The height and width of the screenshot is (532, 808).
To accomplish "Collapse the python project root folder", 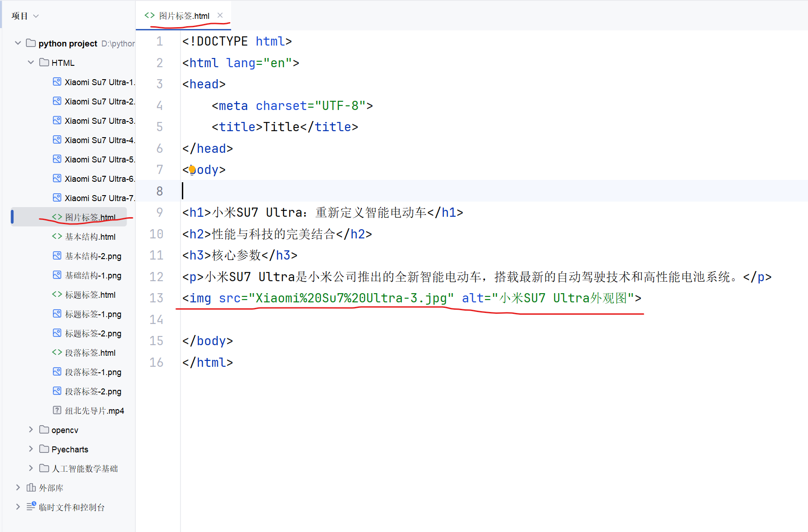I will pyautogui.click(x=18, y=43).
